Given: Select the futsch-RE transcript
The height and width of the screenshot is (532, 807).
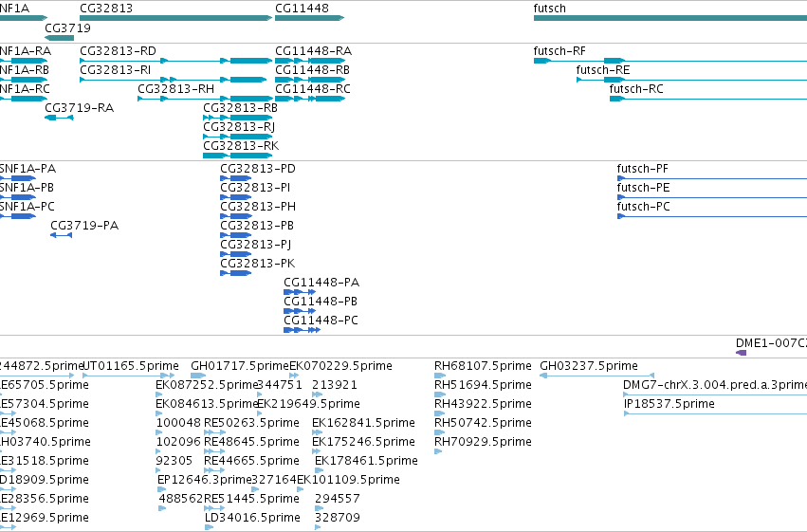Looking at the screenshot, I should tap(691, 80).
